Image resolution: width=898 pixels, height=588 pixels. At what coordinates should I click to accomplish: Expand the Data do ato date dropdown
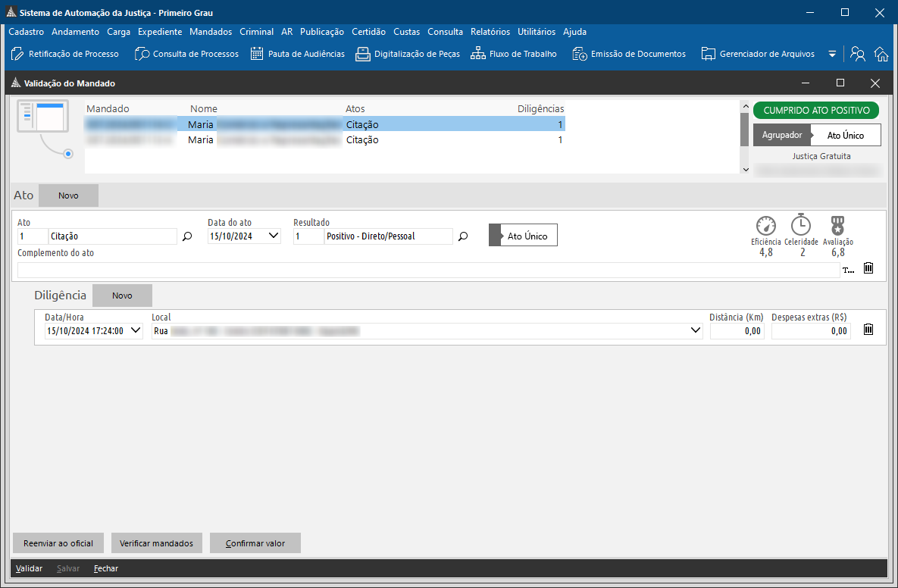[274, 236]
